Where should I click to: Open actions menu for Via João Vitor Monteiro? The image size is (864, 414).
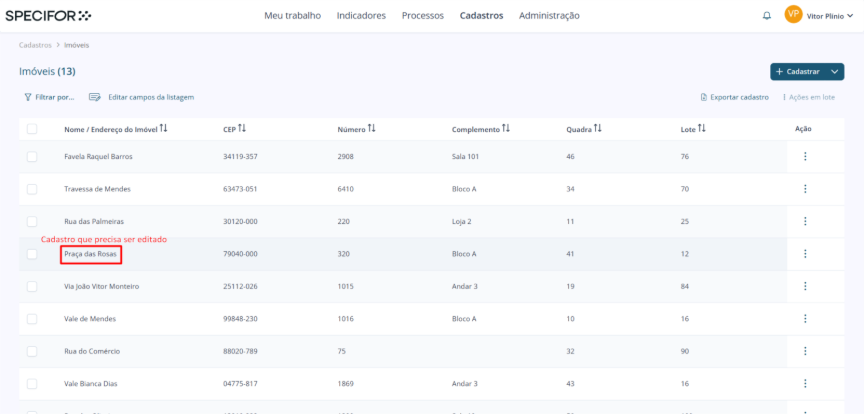[x=805, y=287]
